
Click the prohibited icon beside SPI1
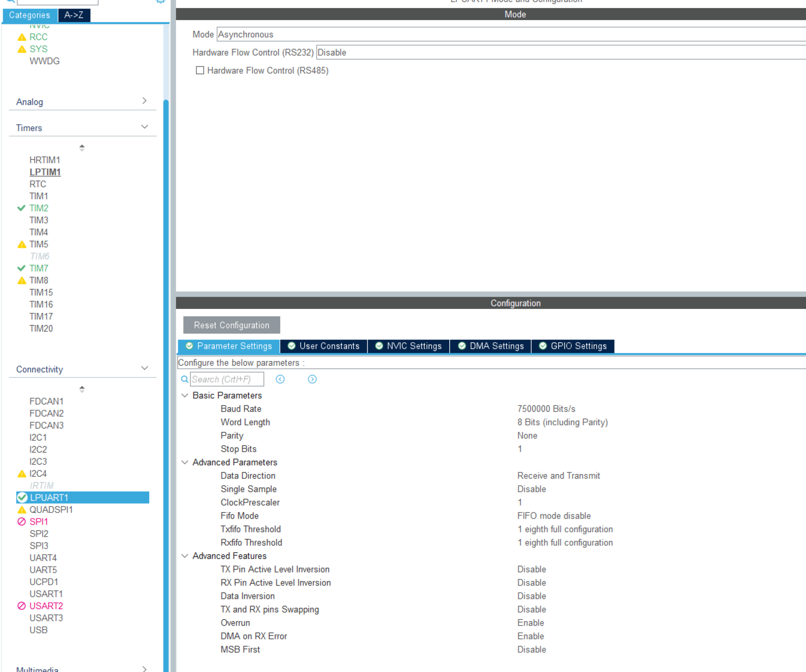[x=21, y=522]
